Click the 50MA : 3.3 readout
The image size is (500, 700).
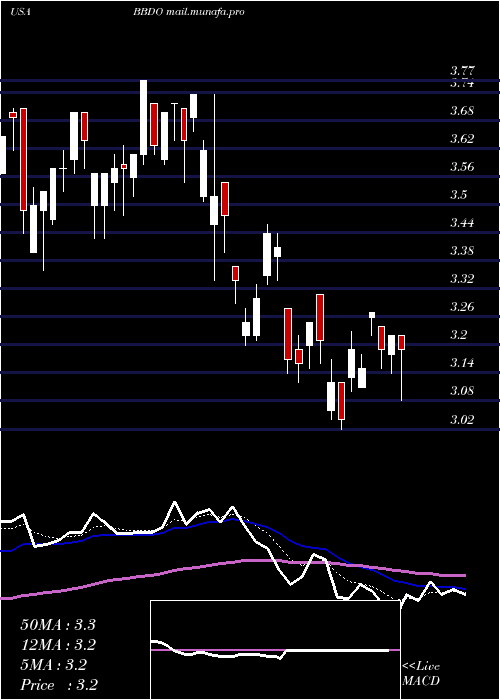point(58,625)
